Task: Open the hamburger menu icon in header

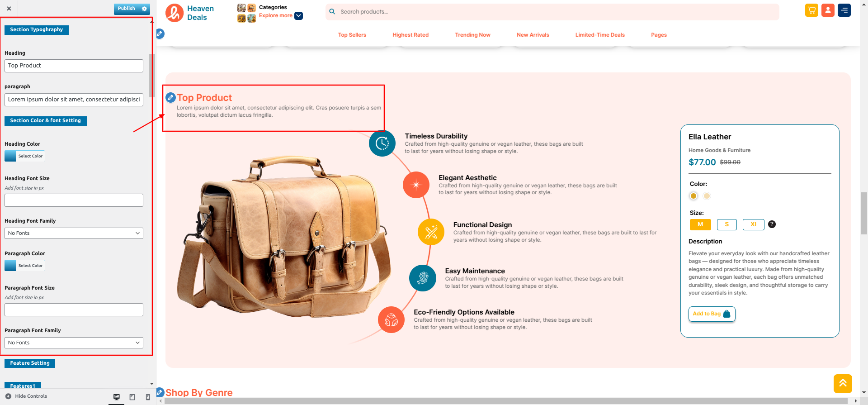Action: coord(844,10)
